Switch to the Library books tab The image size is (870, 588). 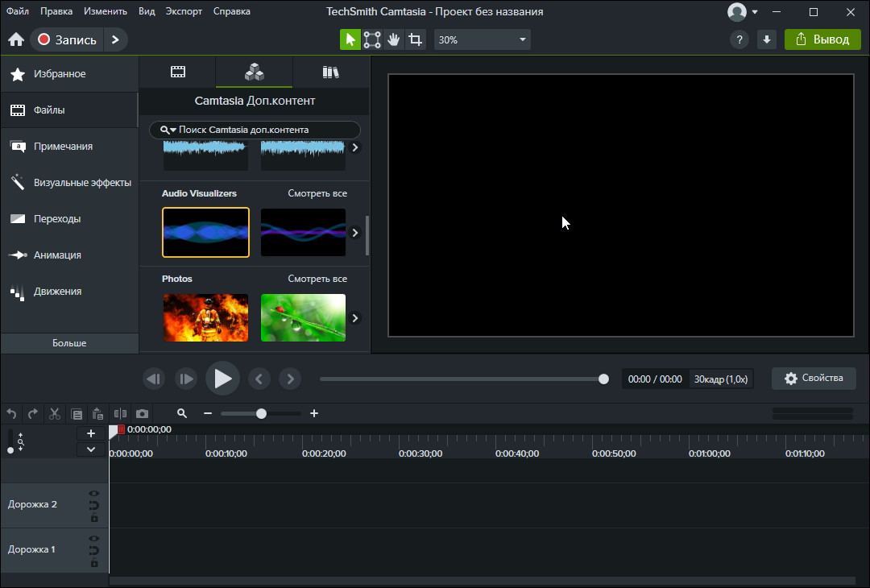pyautogui.click(x=331, y=72)
